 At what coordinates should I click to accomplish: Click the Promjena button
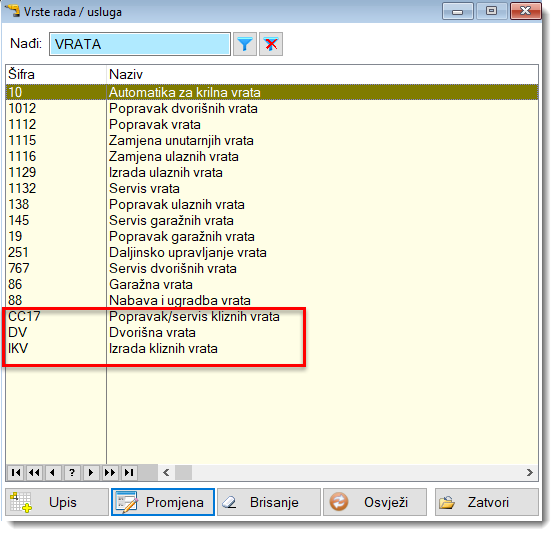pyautogui.click(x=163, y=502)
